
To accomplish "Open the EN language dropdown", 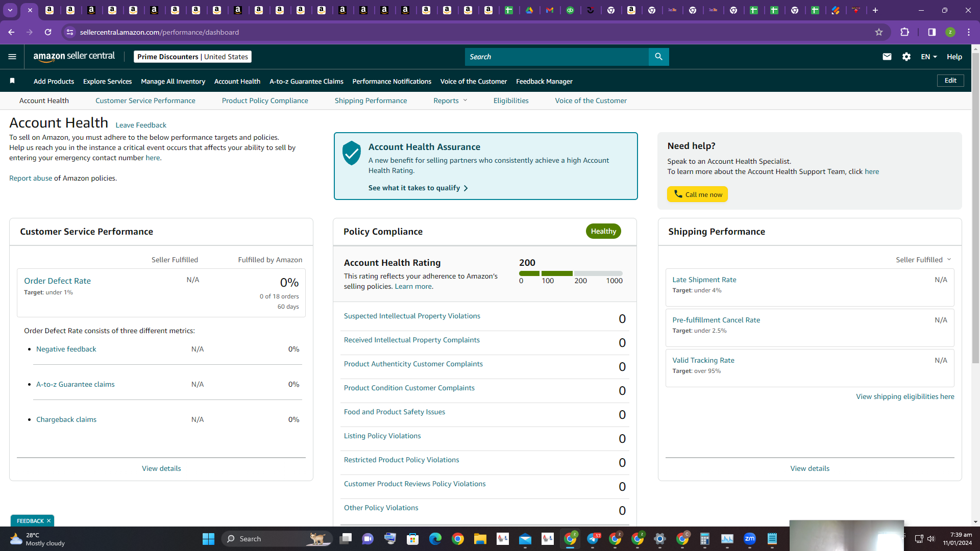I will [x=929, y=57].
